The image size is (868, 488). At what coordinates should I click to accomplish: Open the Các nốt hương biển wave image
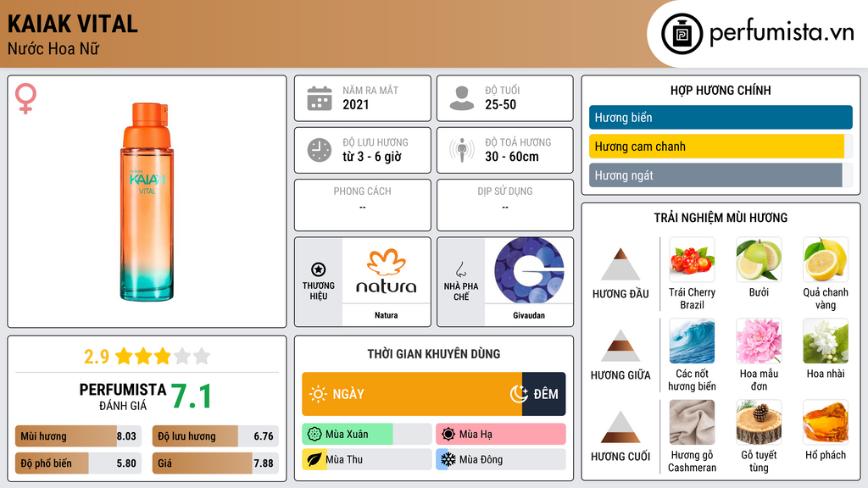[692, 341]
